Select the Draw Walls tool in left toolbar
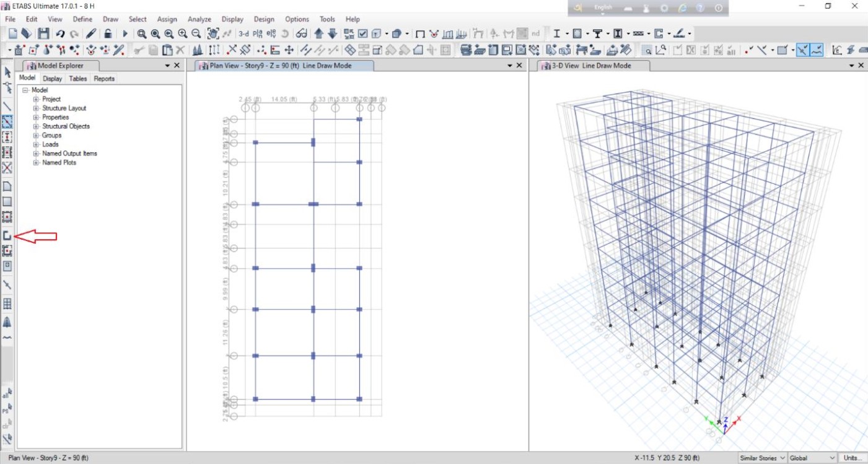 (7, 235)
